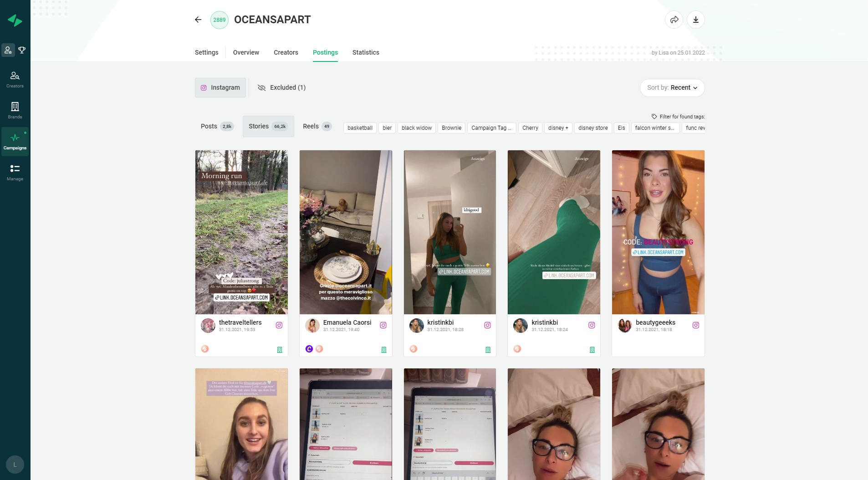
Task: Click the back arrow next to OCEANSAPART
Action: point(198,20)
